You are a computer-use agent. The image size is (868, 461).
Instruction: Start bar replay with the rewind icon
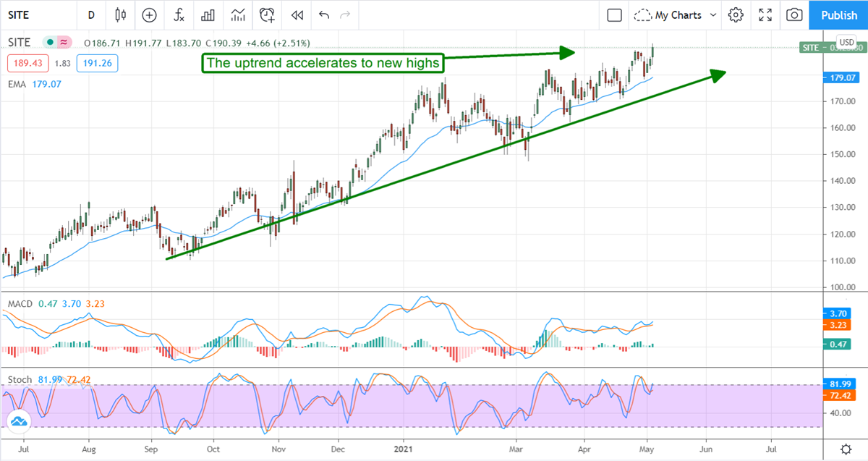[297, 14]
